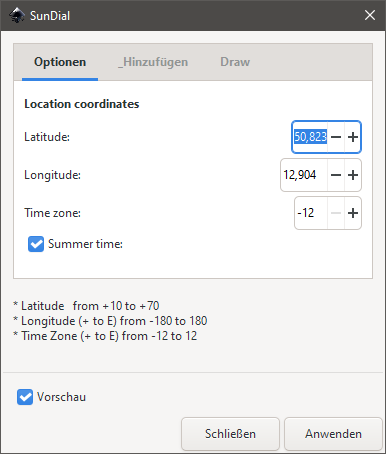Disable the Vorschau preview checkbox
Image resolution: width=386 pixels, height=454 pixels.
click(25, 397)
